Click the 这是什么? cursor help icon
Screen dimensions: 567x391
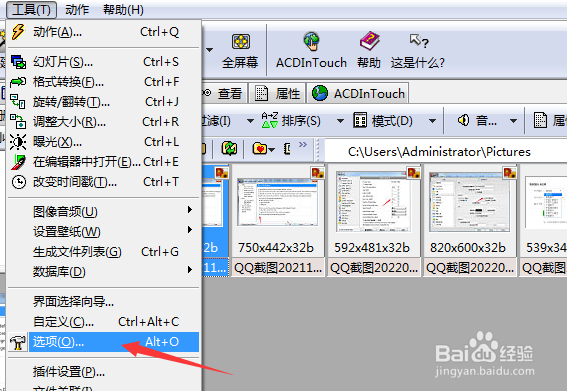pyautogui.click(x=419, y=41)
